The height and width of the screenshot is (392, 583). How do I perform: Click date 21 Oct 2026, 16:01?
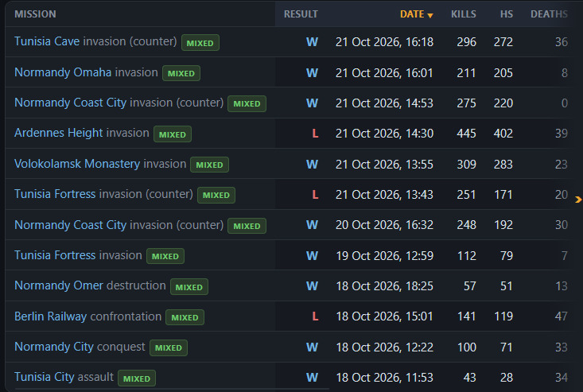[384, 73]
